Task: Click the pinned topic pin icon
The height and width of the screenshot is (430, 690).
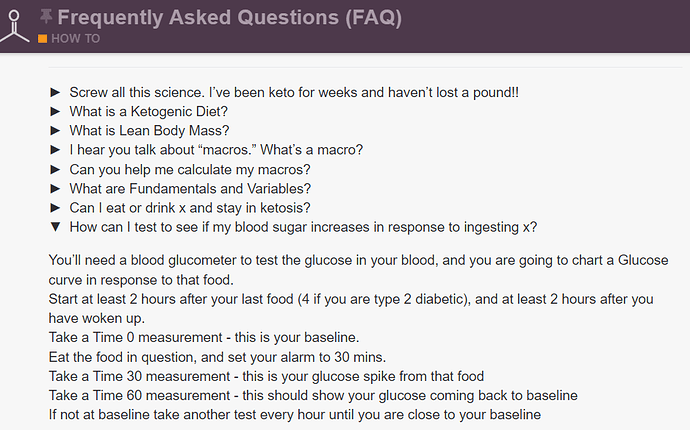Action: 46,17
